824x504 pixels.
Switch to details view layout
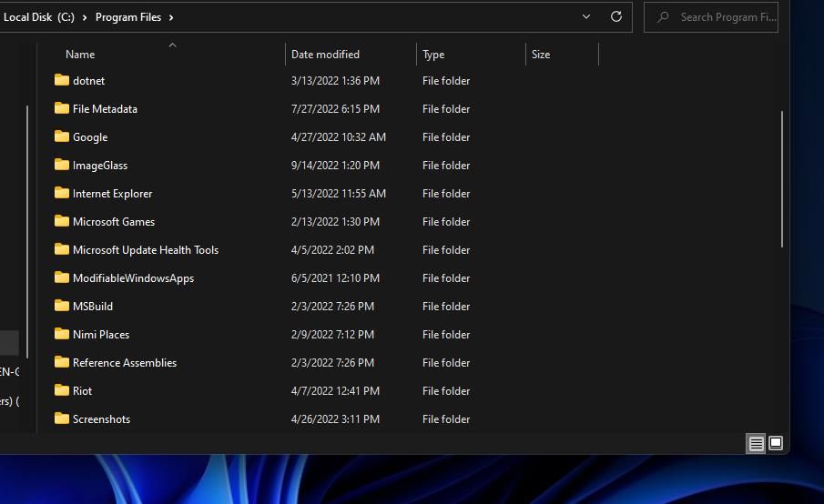pos(756,444)
